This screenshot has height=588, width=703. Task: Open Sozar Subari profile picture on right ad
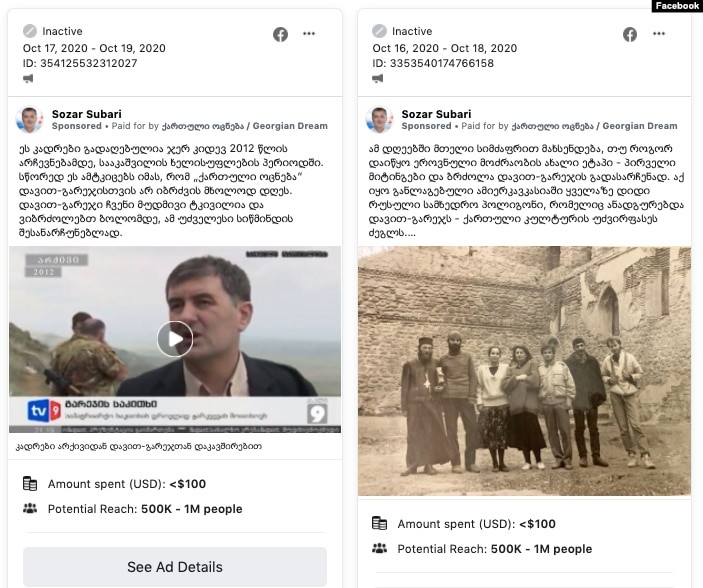click(379, 120)
